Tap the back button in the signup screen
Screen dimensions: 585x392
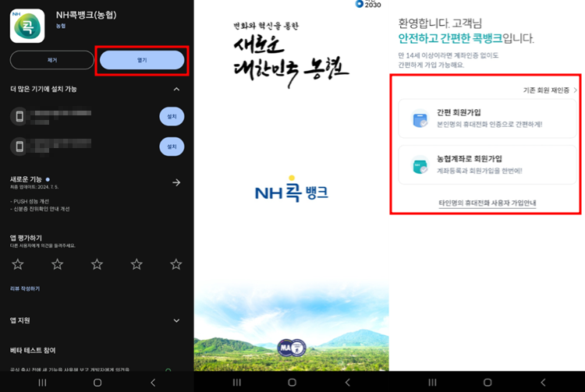point(543,383)
